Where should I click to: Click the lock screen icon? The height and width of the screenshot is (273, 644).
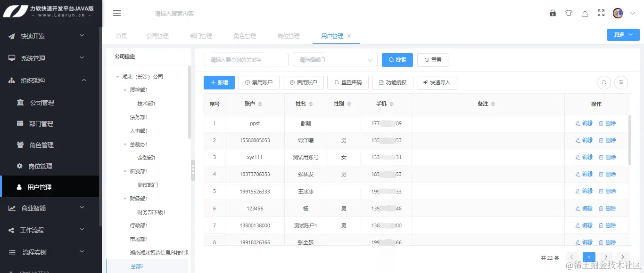pos(553,13)
